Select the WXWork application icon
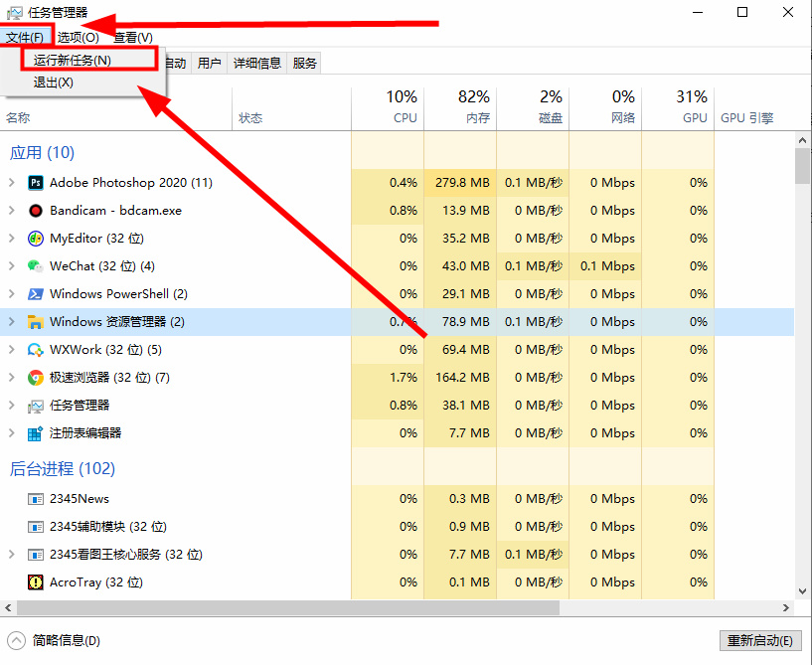Image resolution: width=812 pixels, height=665 pixels. point(34,349)
